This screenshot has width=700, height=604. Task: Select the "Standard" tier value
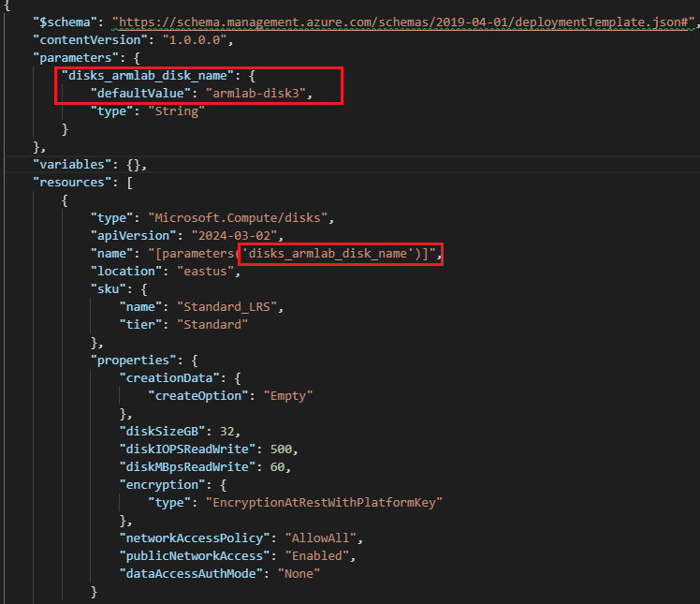point(212,325)
